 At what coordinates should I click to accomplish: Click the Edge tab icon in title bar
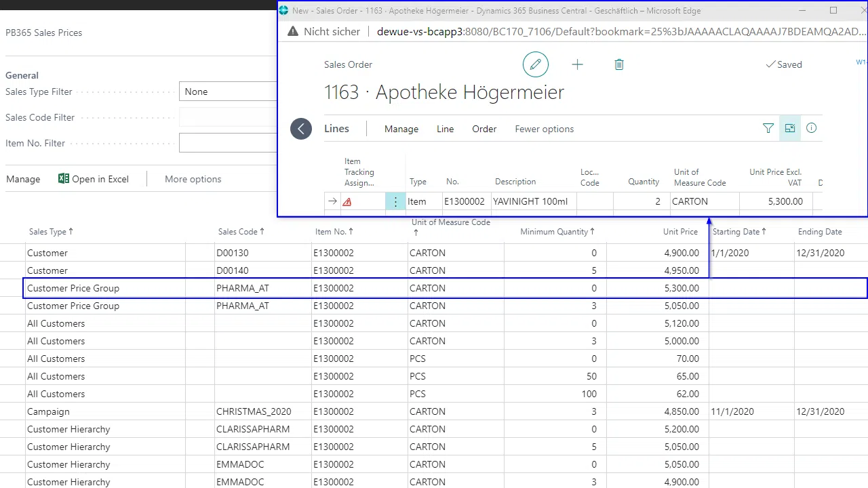pyautogui.click(x=284, y=10)
